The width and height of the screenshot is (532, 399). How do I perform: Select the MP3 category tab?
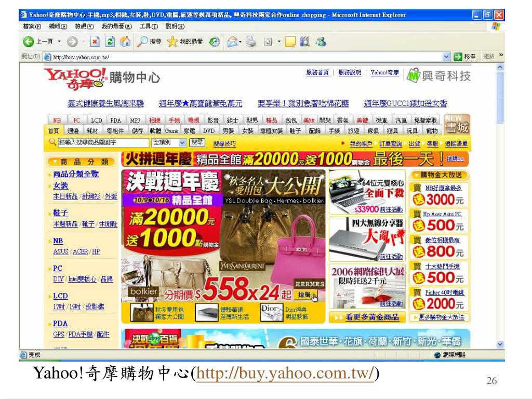pyautogui.click(x=135, y=120)
